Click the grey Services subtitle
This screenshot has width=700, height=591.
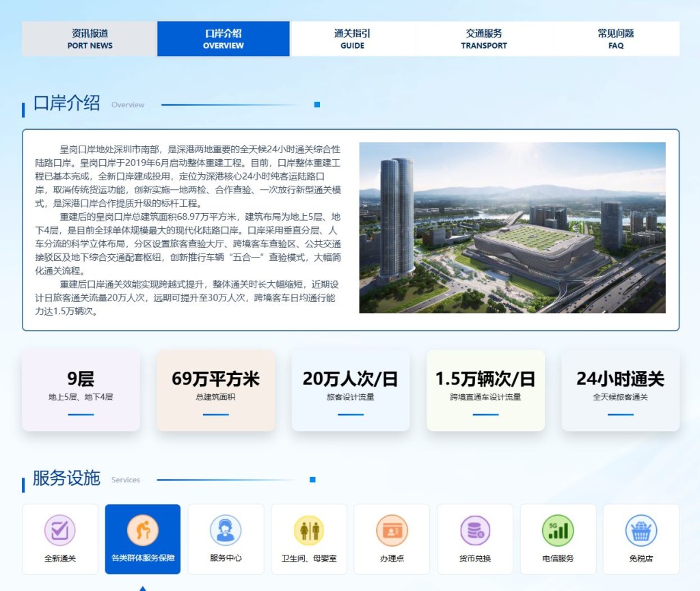pos(126,480)
